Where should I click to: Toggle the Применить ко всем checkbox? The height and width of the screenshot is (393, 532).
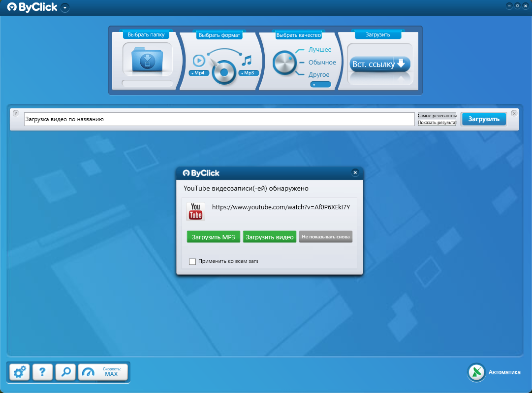192,262
